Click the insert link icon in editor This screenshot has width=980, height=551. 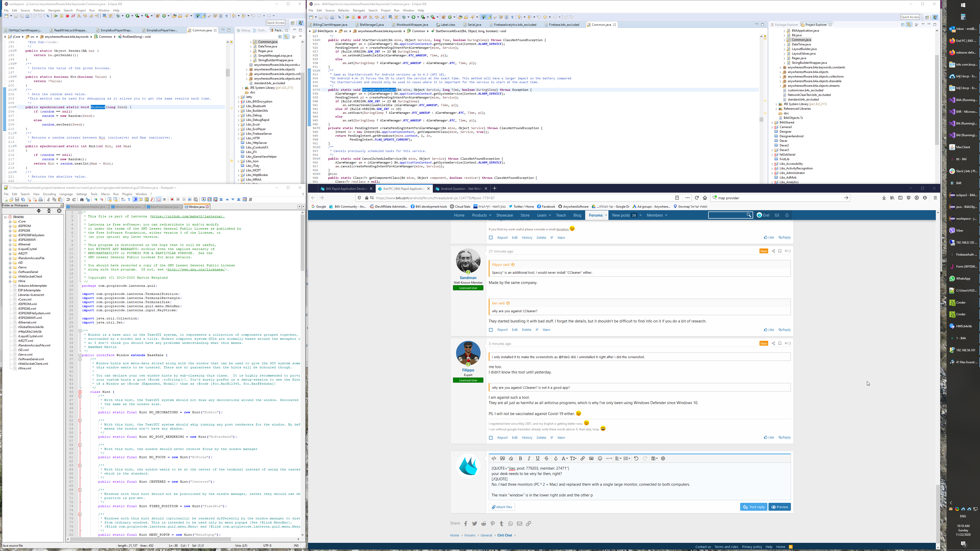coord(582,459)
